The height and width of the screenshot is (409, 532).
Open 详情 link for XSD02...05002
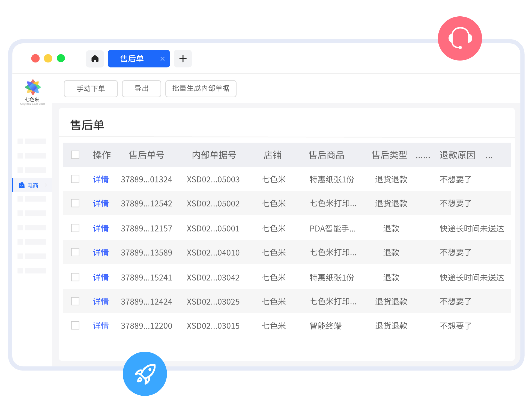tap(101, 203)
